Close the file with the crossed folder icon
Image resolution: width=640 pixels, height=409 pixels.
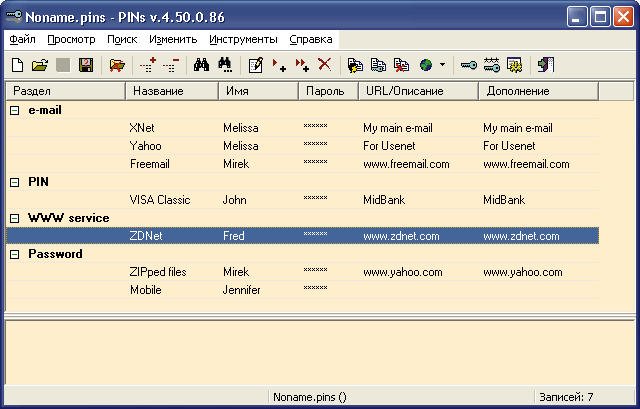tap(117, 65)
